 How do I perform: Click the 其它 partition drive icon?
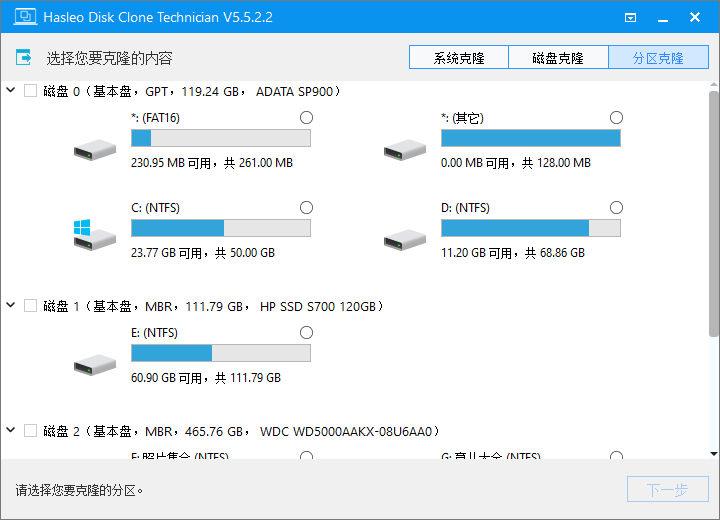pos(404,149)
